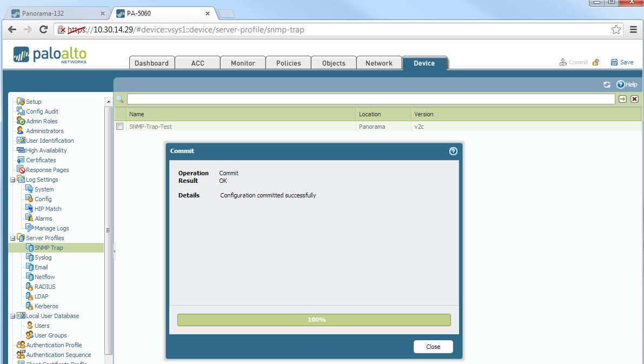Click Netflow server profile icon

click(x=29, y=277)
